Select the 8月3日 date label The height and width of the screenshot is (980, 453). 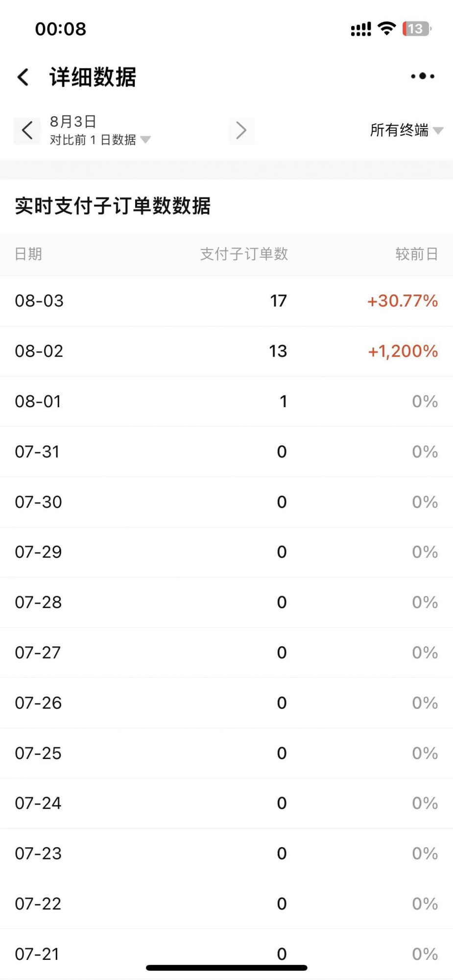(73, 121)
